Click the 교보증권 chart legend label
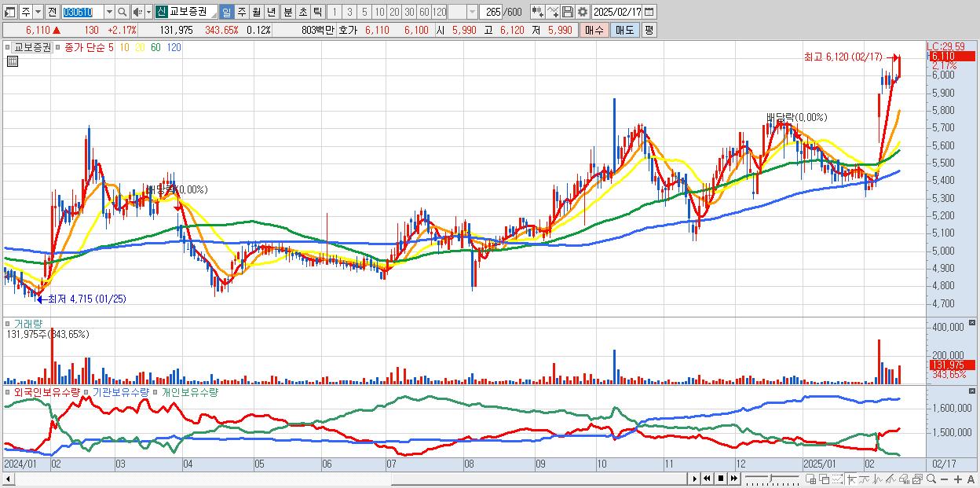The height and width of the screenshot is (488, 980). tap(32, 47)
